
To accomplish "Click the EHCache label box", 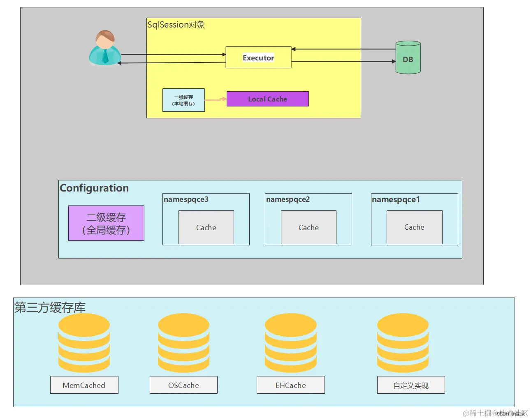I will [x=291, y=385].
